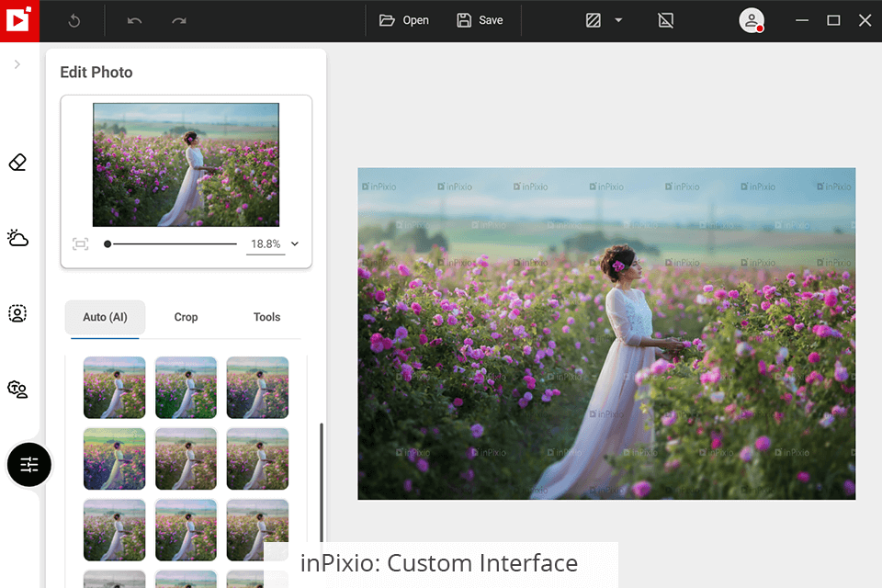Toggle the before/after compare view icon
Image resolution: width=882 pixels, height=588 pixels.
(594, 20)
